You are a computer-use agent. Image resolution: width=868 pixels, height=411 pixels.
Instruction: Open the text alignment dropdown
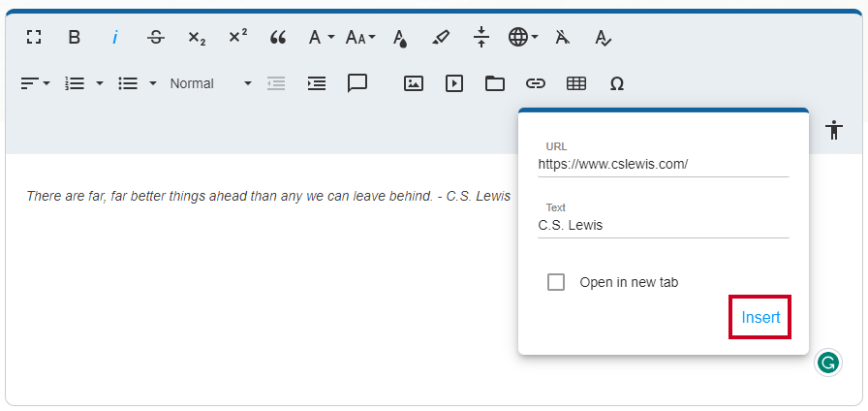point(36,83)
